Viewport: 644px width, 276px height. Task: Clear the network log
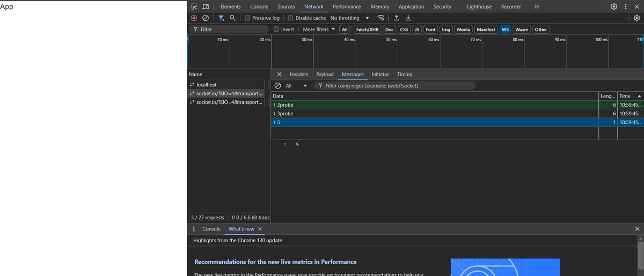click(205, 18)
